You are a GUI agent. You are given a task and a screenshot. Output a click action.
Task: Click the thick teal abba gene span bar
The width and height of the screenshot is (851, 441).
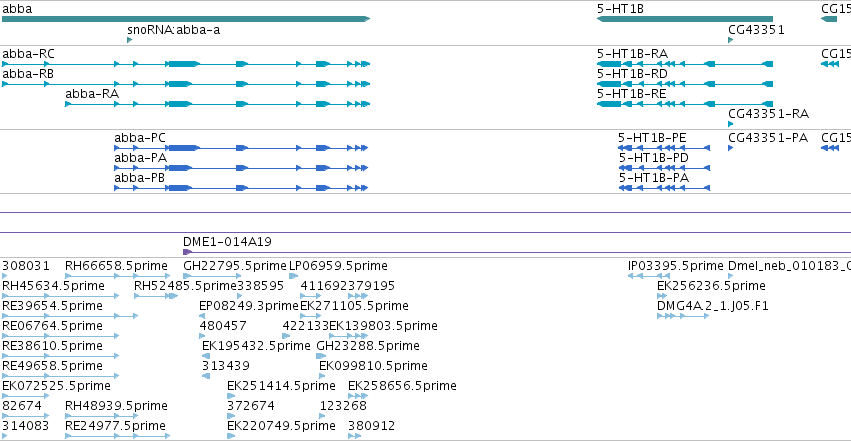click(186, 19)
